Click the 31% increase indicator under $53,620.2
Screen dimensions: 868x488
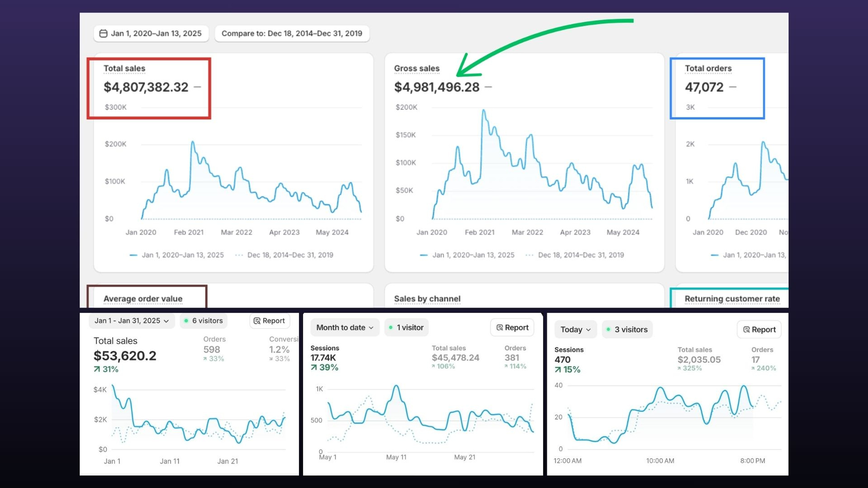106,369
